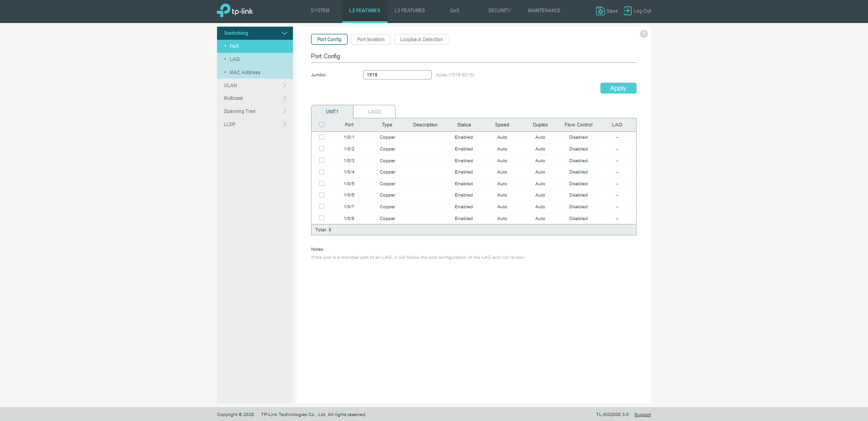
Task: Switch to the Port Isolation tab
Action: pyautogui.click(x=371, y=39)
